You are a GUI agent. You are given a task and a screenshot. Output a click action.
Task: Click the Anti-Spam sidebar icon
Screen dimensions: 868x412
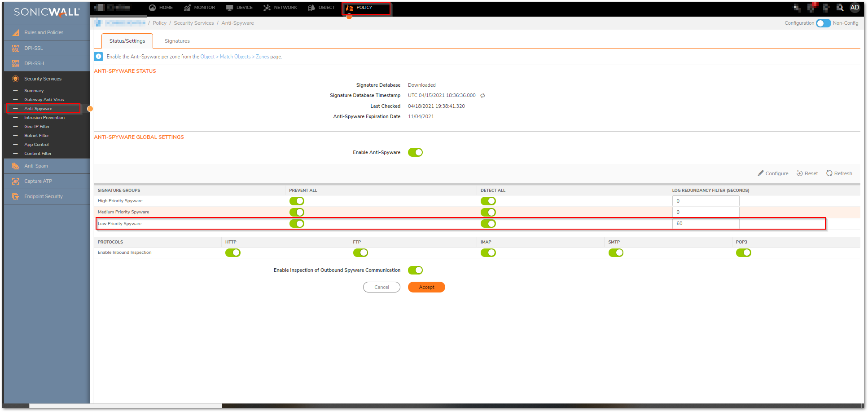[x=16, y=166]
